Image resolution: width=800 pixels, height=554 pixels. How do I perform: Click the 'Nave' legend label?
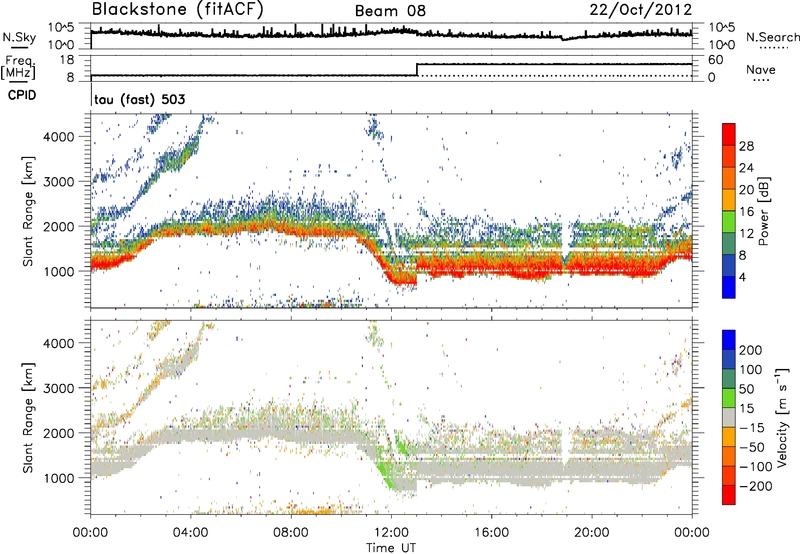(x=760, y=70)
